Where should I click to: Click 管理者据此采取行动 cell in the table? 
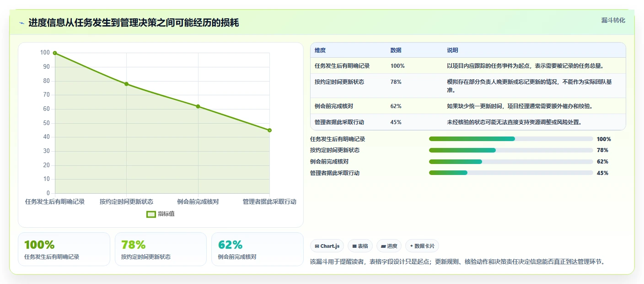339,122
